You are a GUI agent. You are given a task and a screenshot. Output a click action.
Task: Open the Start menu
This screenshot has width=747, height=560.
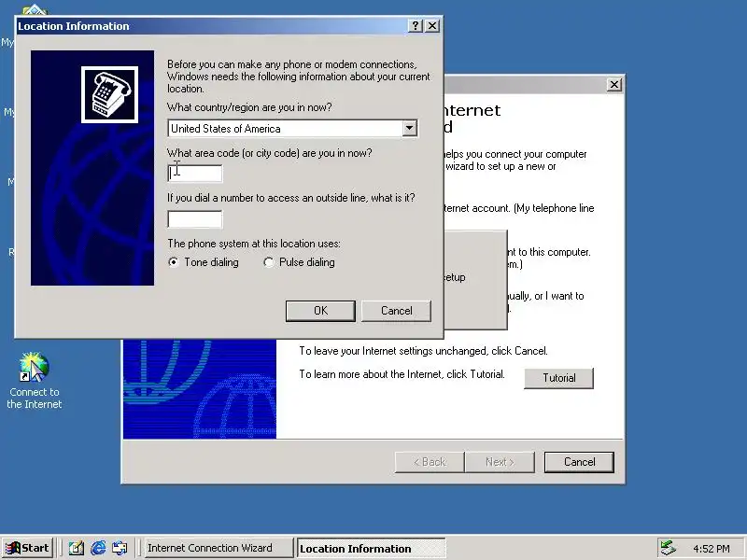(28, 548)
